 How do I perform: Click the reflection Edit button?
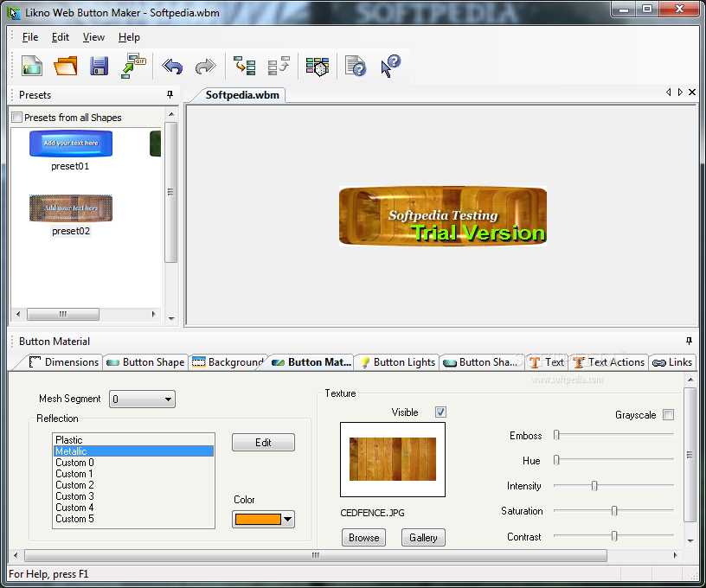[263, 442]
